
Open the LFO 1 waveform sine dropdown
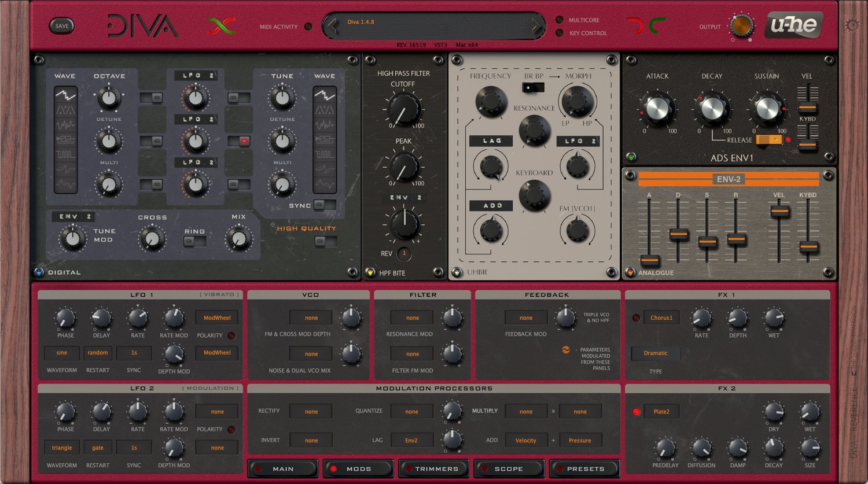coord(61,353)
